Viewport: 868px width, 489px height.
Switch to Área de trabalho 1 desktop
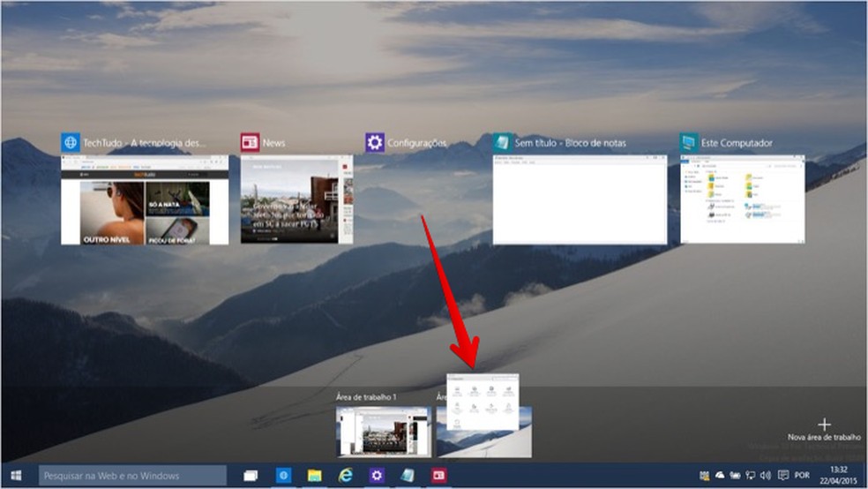[384, 432]
